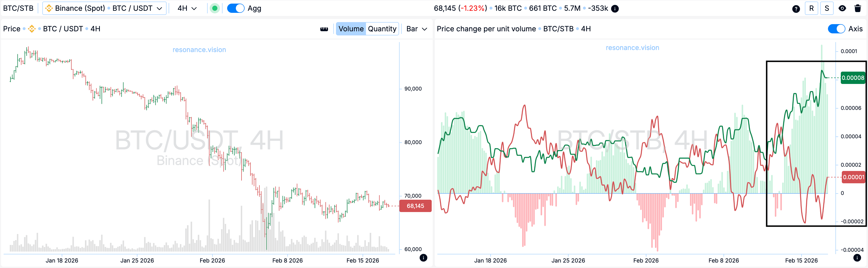Switch to the Quantity tab
This screenshot has height=268, width=868.
pos(382,29)
